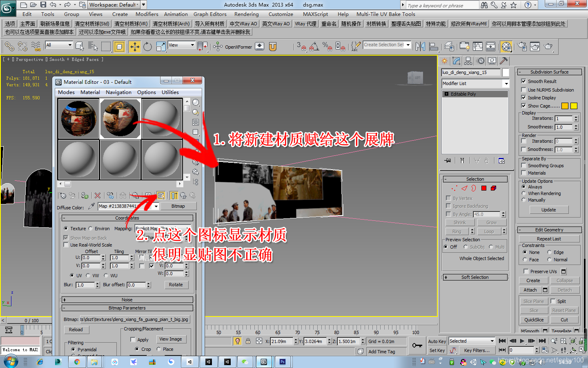Expand the Noise rollout

click(x=127, y=300)
